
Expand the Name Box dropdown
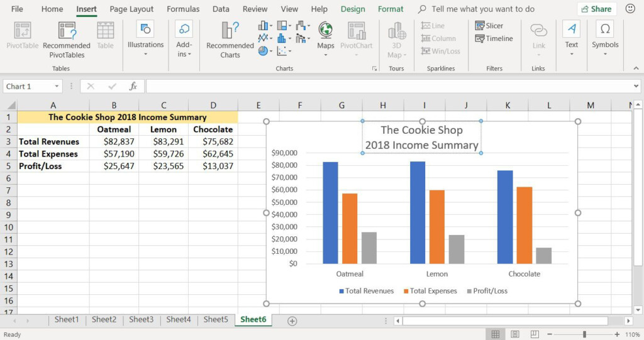(x=57, y=86)
